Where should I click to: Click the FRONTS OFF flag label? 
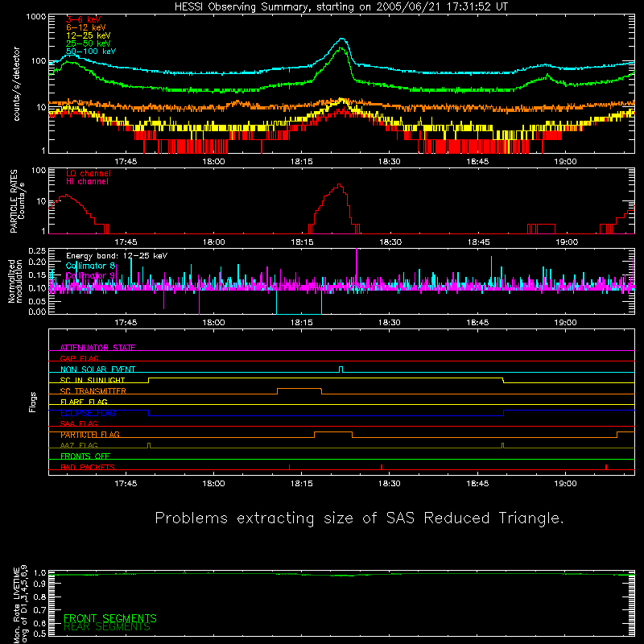click(x=85, y=456)
